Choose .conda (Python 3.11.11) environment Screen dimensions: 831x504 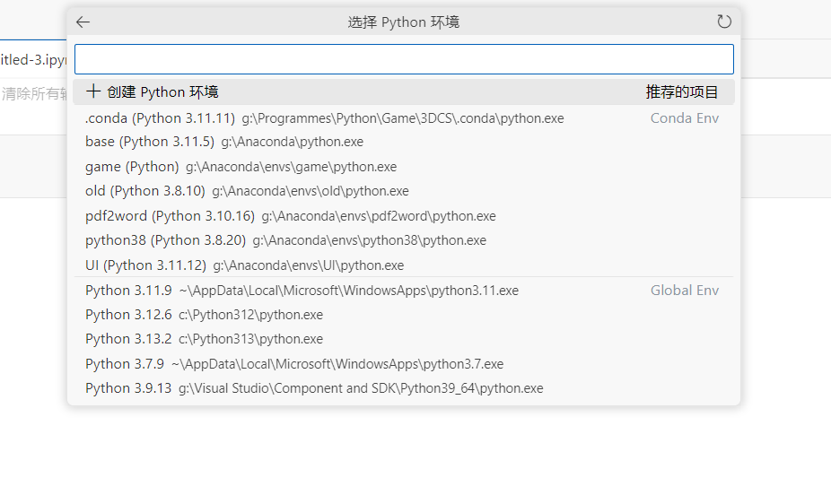404,118
